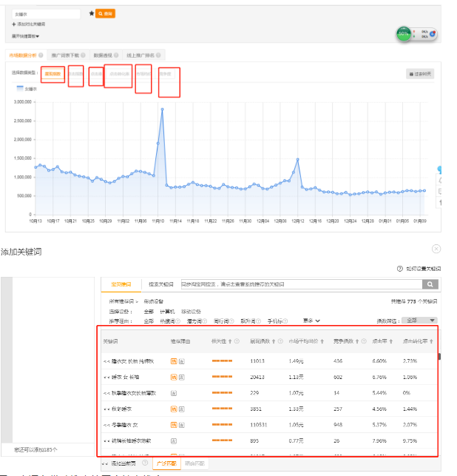Click help icon beside 相关性 header
457x476 pixels.
237,341
